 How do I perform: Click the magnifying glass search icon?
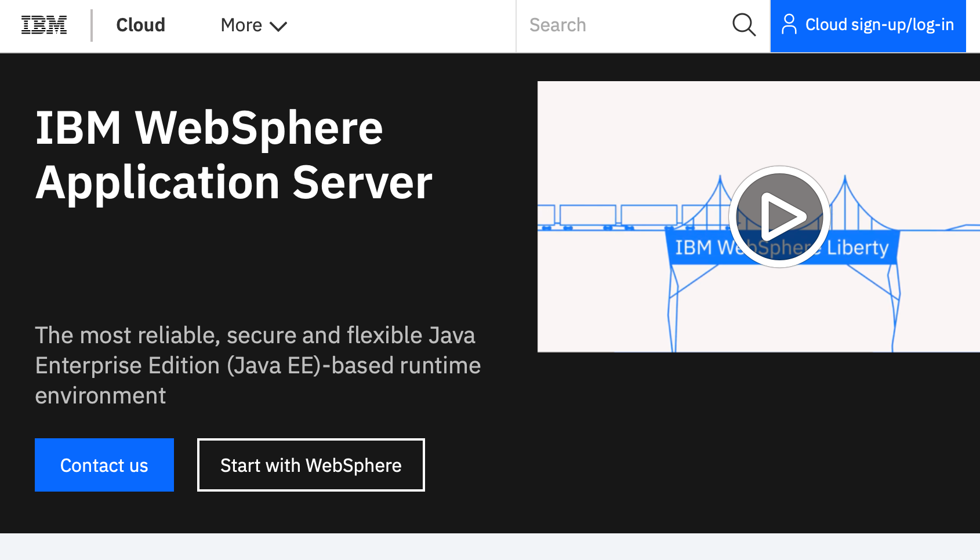coord(744,25)
